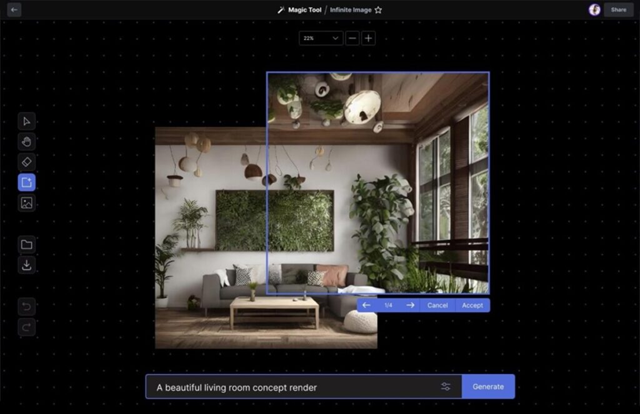This screenshot has width=640, height=414.
Task: Show the previous generated variation
Action: (366, 305)
